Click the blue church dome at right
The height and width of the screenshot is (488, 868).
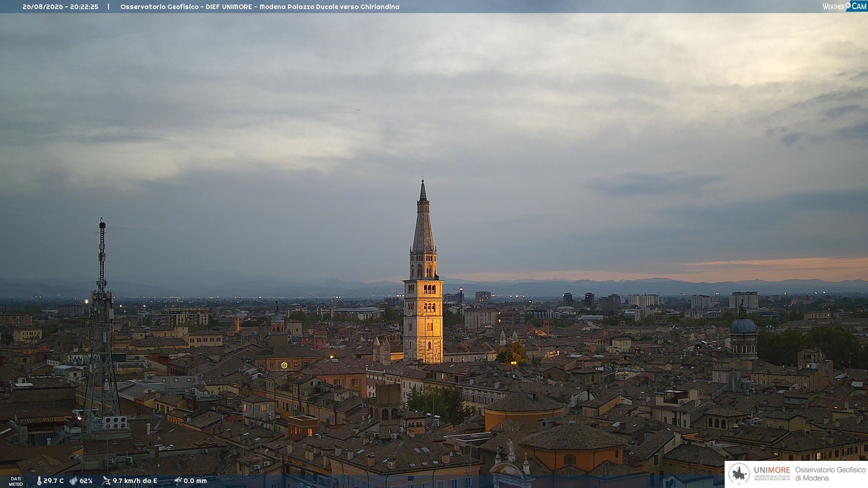click(x=743, y=325)
